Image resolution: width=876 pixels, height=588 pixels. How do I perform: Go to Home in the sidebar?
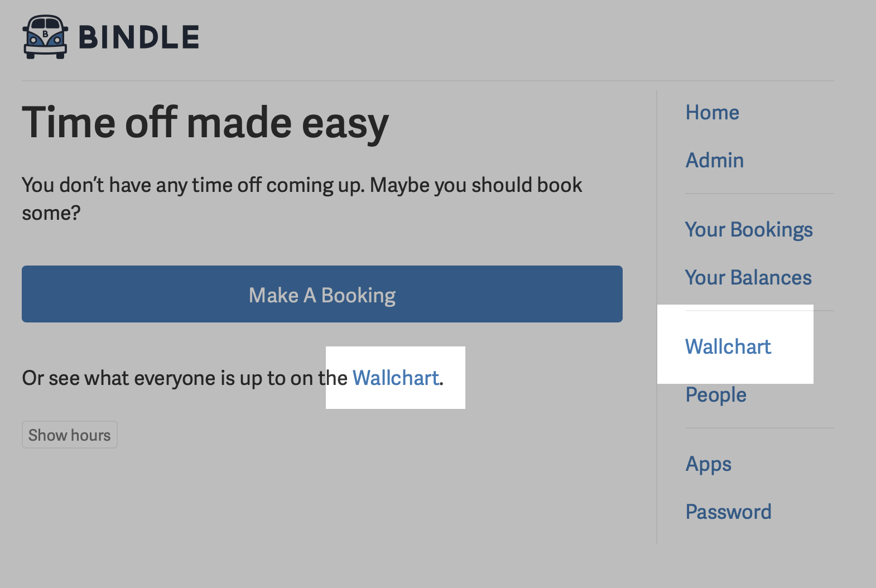(712, 113)
